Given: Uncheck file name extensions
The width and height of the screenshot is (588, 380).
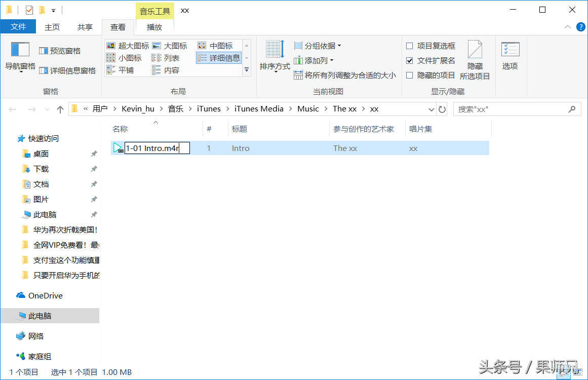Looking at the screenshot, I should coord(410,60).
